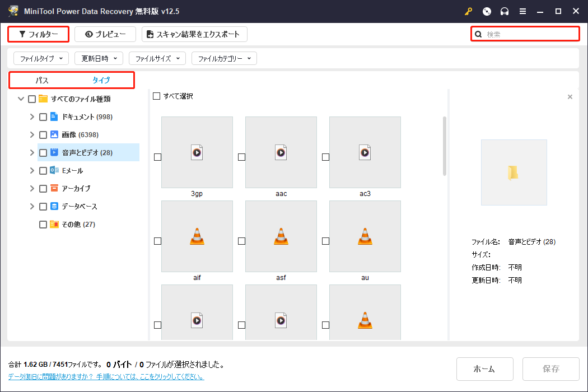Close the preview details pane
The height and width of the screenshot is (392, 588).
[570, 97]
